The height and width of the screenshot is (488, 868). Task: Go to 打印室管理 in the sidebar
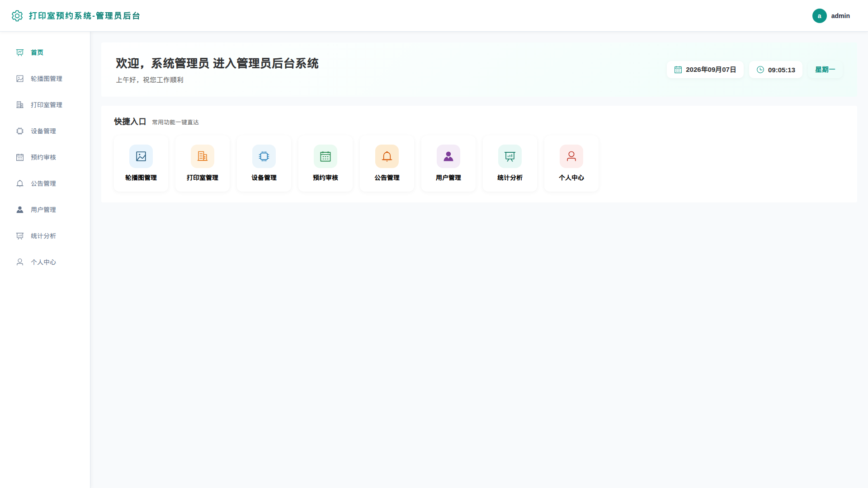(x=45, y=105)
